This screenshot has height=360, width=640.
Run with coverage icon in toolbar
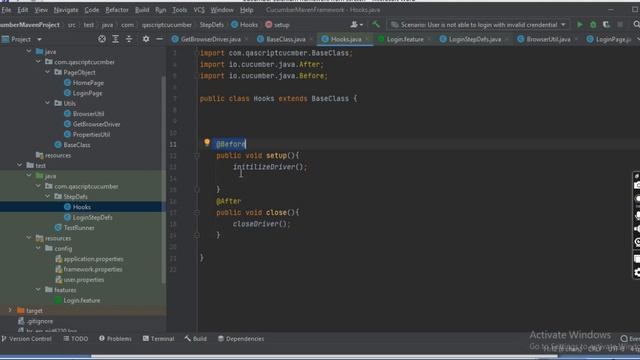(x=606, y=24)
